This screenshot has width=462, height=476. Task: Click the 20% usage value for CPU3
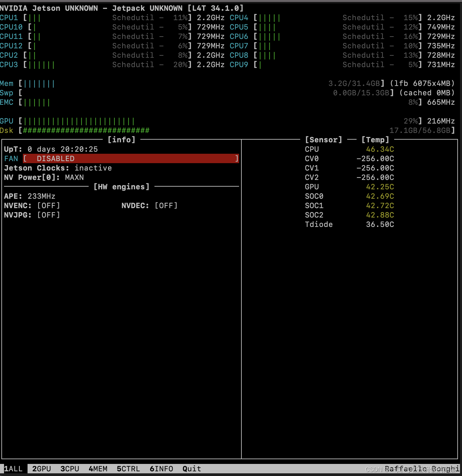[x=181, y=64]
